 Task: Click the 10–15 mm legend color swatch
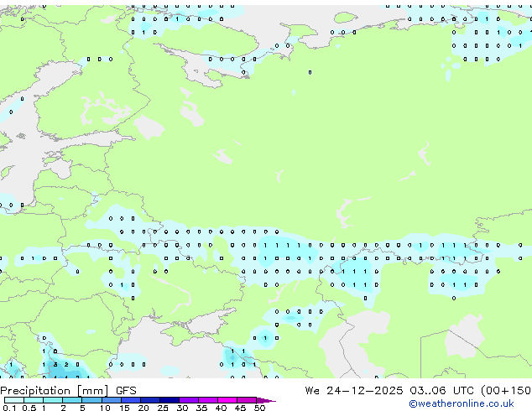click(x=111, y=400)
